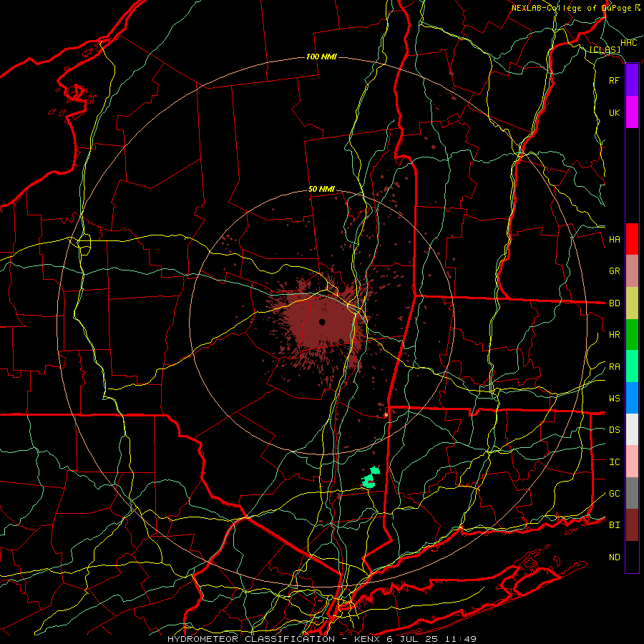644x644 pixels.
Task: Click the 50 NMI range ring label
Action: click(x=321, y=190)
